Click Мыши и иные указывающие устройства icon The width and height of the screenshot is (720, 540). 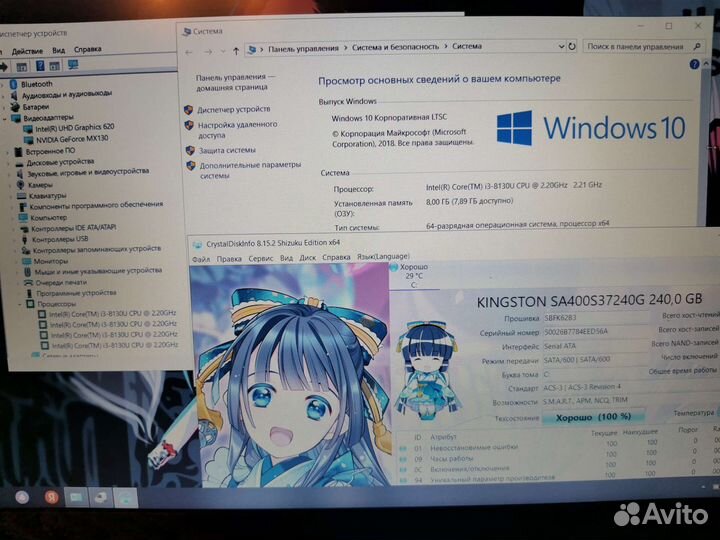point(28,272)
